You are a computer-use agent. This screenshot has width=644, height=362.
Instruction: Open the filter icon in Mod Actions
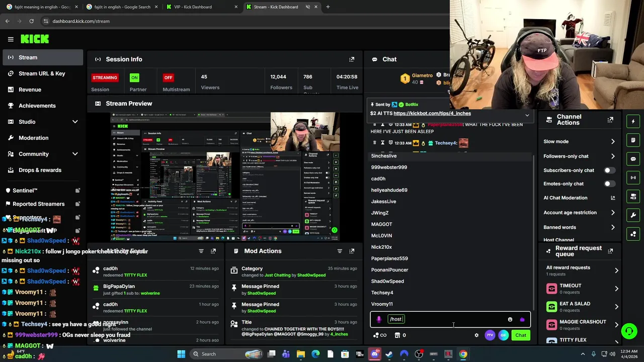click(340, 251)
